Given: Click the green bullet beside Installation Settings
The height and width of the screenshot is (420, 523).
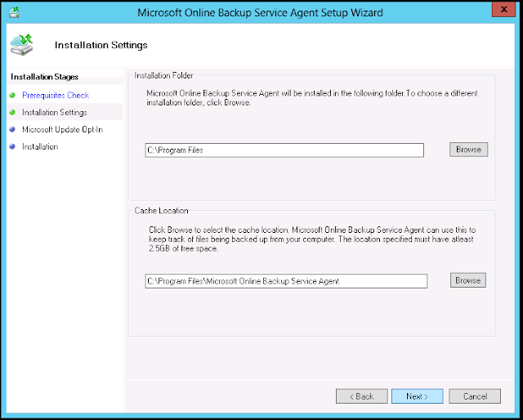Looking at the screenshot, I should 12,113.
